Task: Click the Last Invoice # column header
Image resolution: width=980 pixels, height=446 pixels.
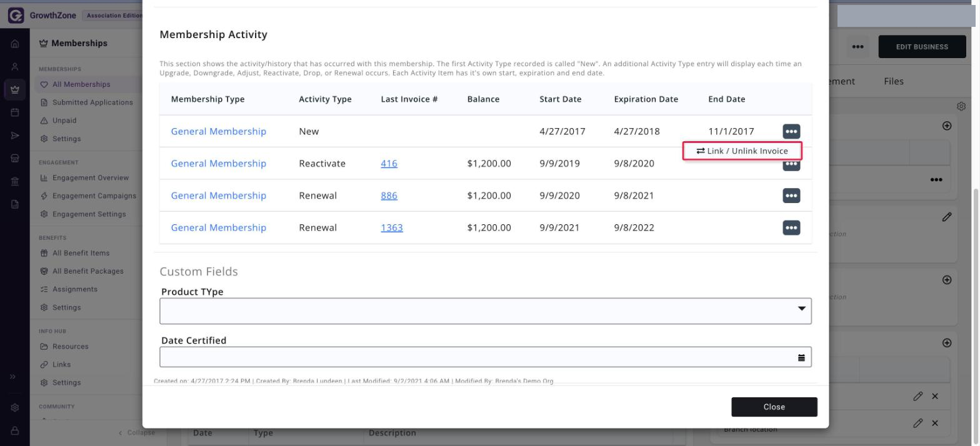Action: 409,99
